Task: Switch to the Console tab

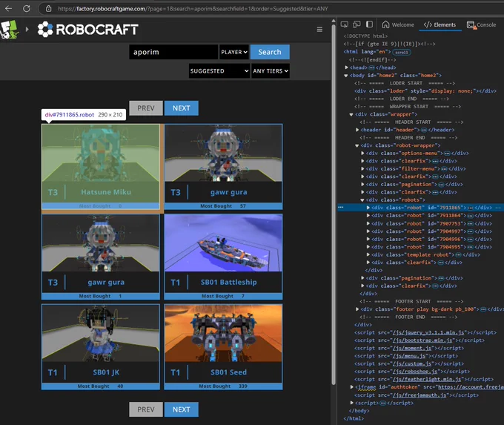Action: point(481,24)
